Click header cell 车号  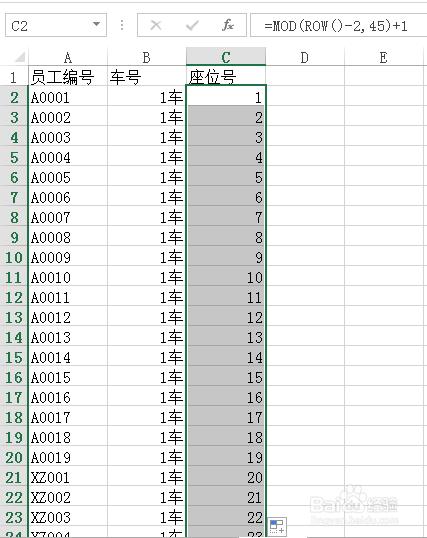[x=147, y=76]
